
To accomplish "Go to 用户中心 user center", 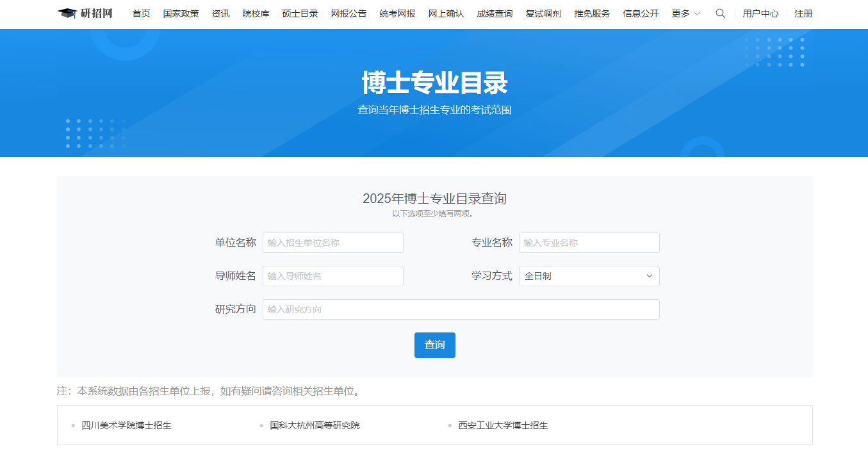I will tap(760, 13).
